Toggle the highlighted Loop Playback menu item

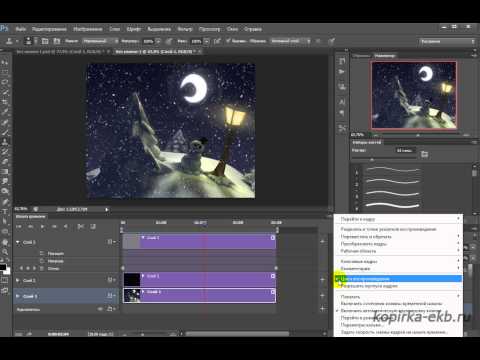point(398,279)
